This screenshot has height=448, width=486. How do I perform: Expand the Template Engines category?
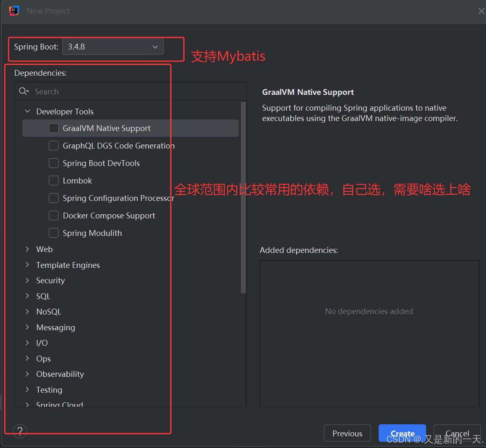coord(27,265)
